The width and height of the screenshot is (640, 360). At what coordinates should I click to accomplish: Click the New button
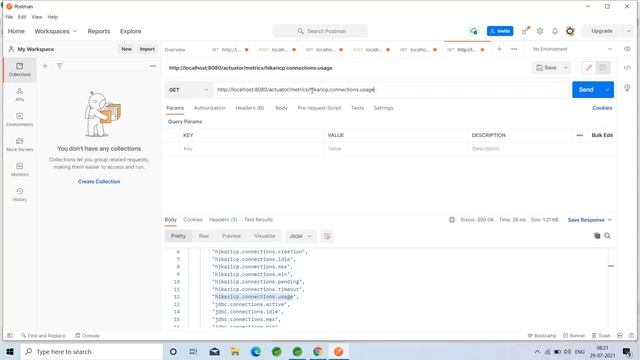[127, 49]
